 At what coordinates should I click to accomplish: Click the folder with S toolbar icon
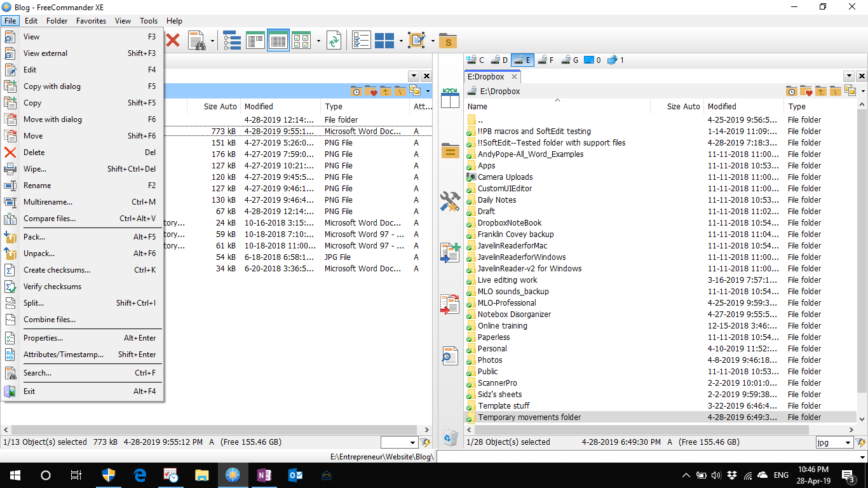tap(448, 41)
